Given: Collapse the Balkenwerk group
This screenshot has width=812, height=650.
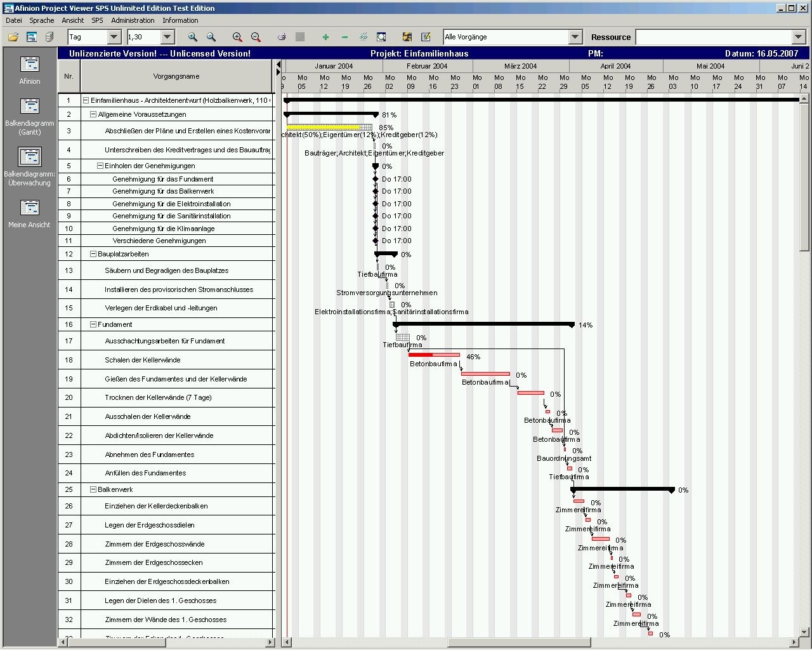Looking at the screenshot, I should pyautogui.click(x=93, y=489).
